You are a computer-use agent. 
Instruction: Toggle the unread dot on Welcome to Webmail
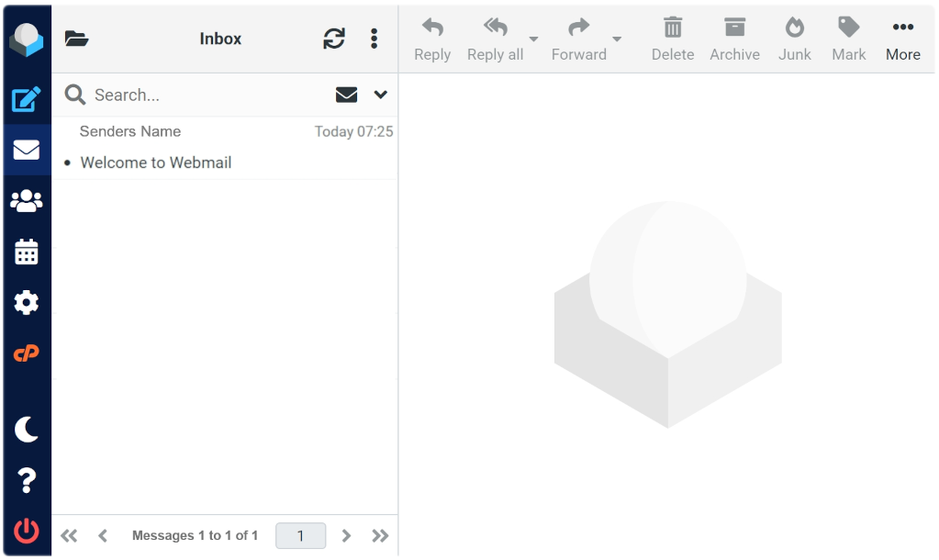(66, 163)
